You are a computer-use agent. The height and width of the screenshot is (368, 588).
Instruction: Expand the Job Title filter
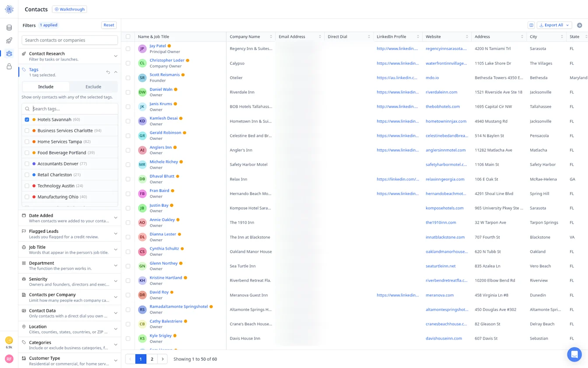click(70, 250)
